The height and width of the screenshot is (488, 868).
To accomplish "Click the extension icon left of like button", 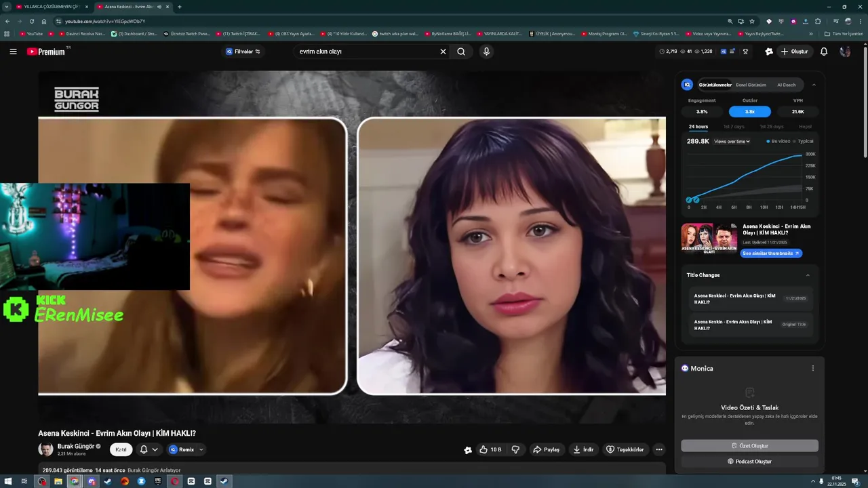I will (468, 449).
